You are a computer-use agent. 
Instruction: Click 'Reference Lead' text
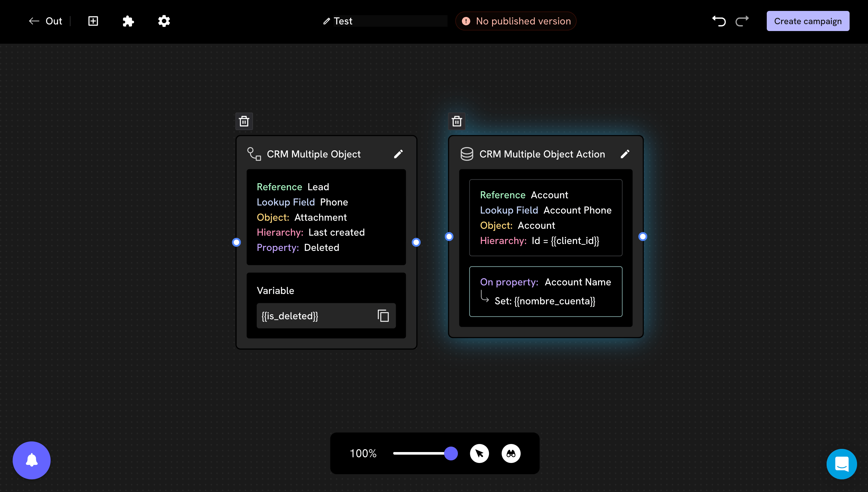point(293,187)
